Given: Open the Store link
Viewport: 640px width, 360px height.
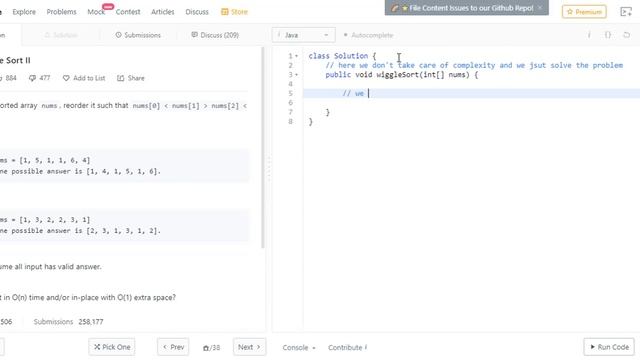Looking at the screenshot, I should pos(234,12).
